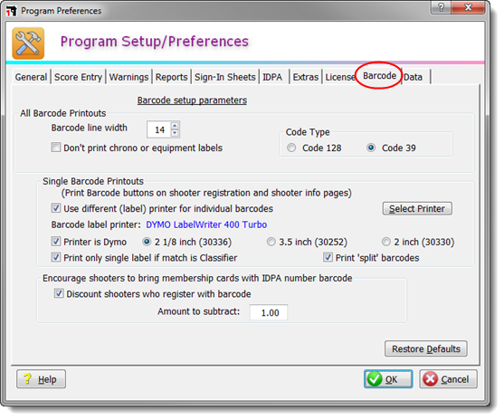Click the tools icon beside Program Setup/Preferences
Image resolution: width=504 pixels, height=420 pixels.
click(x=28, y=43)
